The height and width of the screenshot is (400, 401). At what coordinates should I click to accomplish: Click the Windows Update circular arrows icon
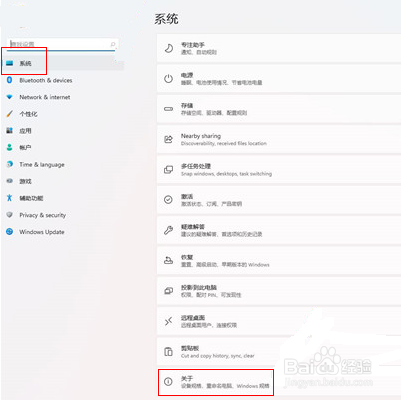tap(9, 232)
